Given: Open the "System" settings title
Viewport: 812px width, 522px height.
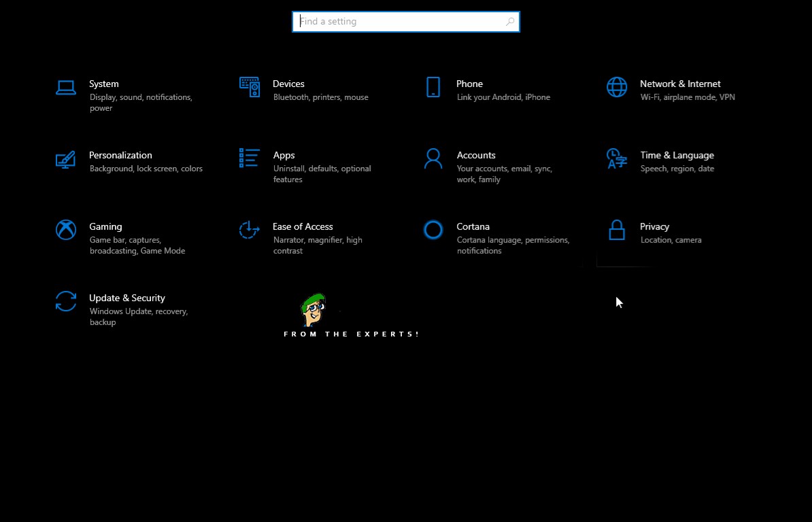Looking at the screenshot, I should (x=103, y=84).
